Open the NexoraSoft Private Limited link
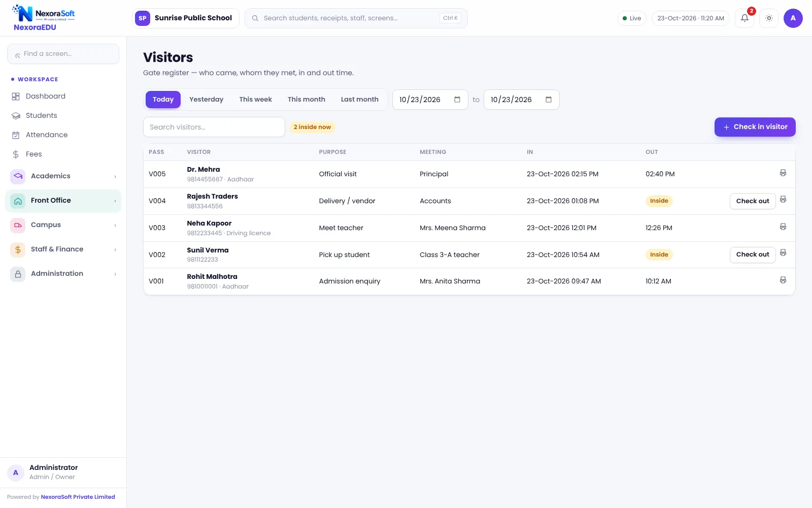 click(78, 497)
